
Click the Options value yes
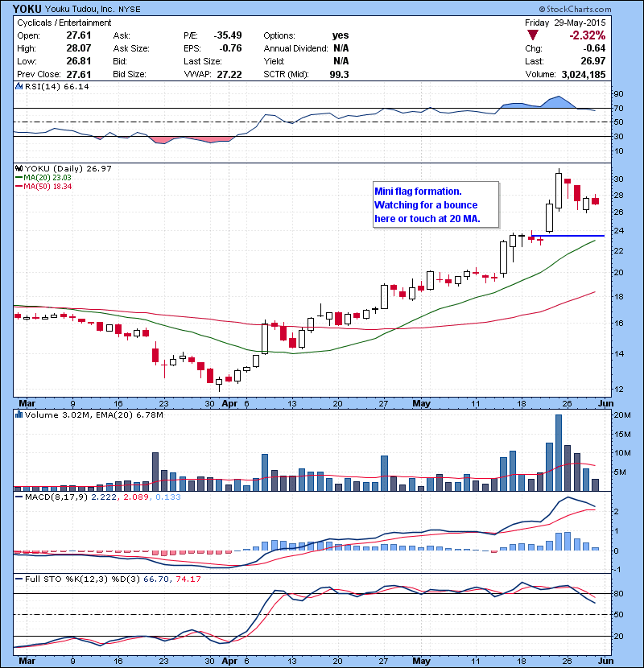click(x=341, y=35)
